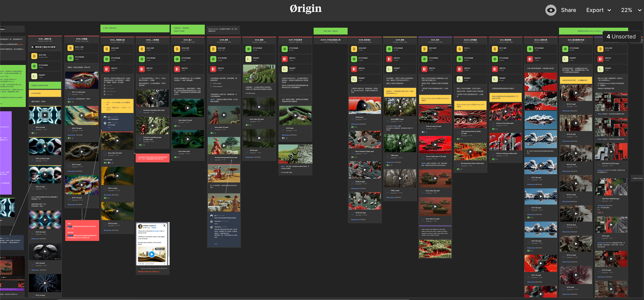Open red SKETCH board in SC04 column

click(x=177, y=69)
